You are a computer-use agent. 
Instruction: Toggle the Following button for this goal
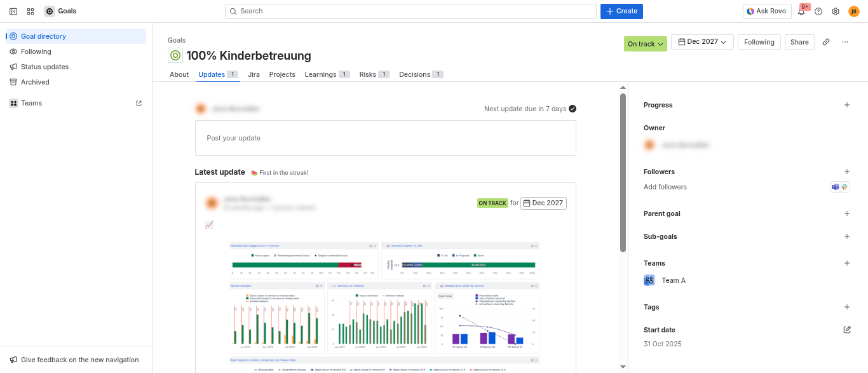coord(759,42)
